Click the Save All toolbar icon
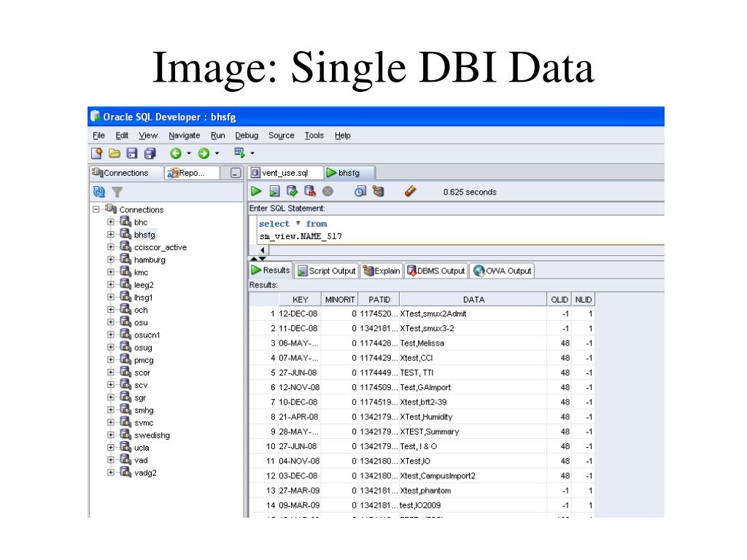The height and width of the screenshot is (560, 747). (150, 153)
